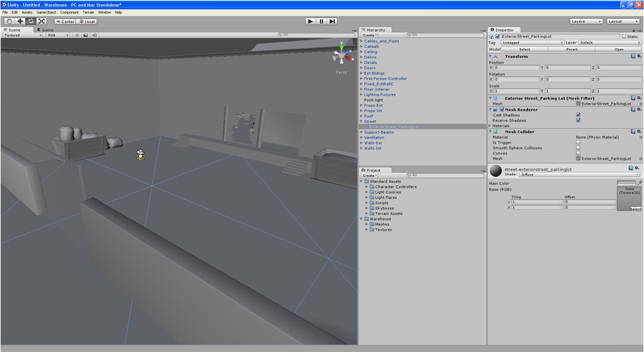Viewport: 644px width, 352px height.
Task: Select the Scale tool
Action: 41,21
